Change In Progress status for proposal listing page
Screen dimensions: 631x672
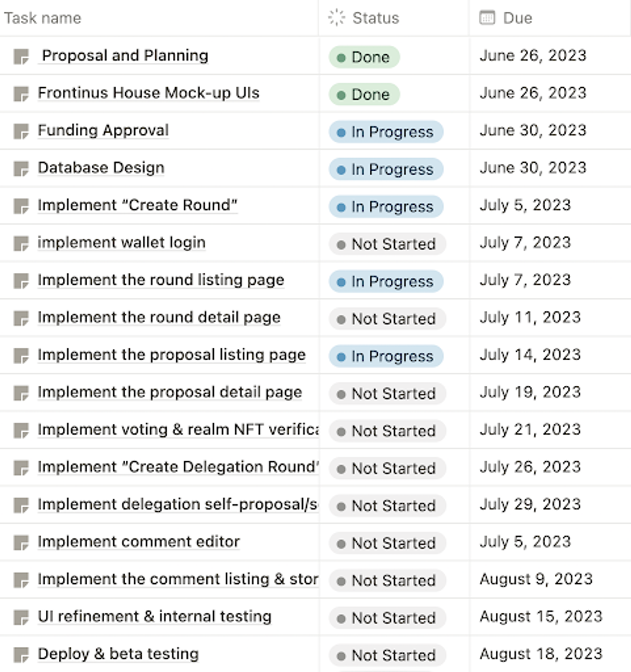click(x=386, y=356)
